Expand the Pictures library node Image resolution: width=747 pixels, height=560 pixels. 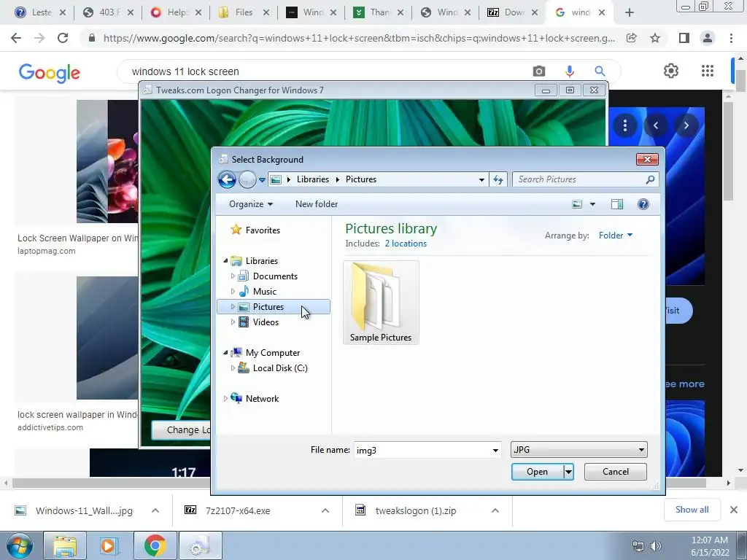coord(233,307)
